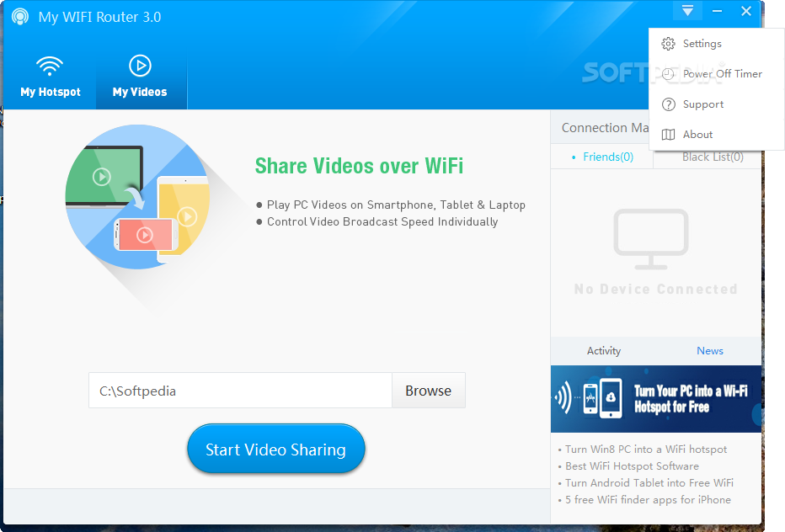Click the Settings gear icon

coord(669,44)
